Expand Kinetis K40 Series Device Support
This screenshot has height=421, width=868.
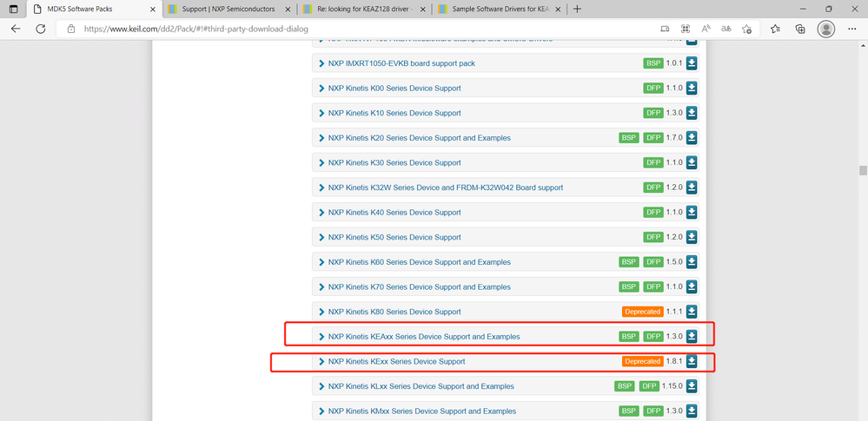321,213
